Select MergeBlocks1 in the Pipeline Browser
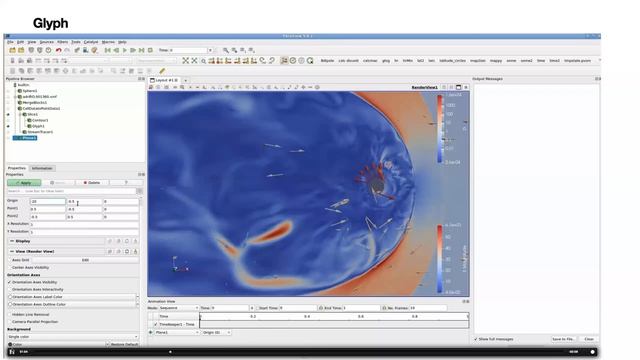The width and height of the screenshot is (640, 360). click(x=35, y=102)
